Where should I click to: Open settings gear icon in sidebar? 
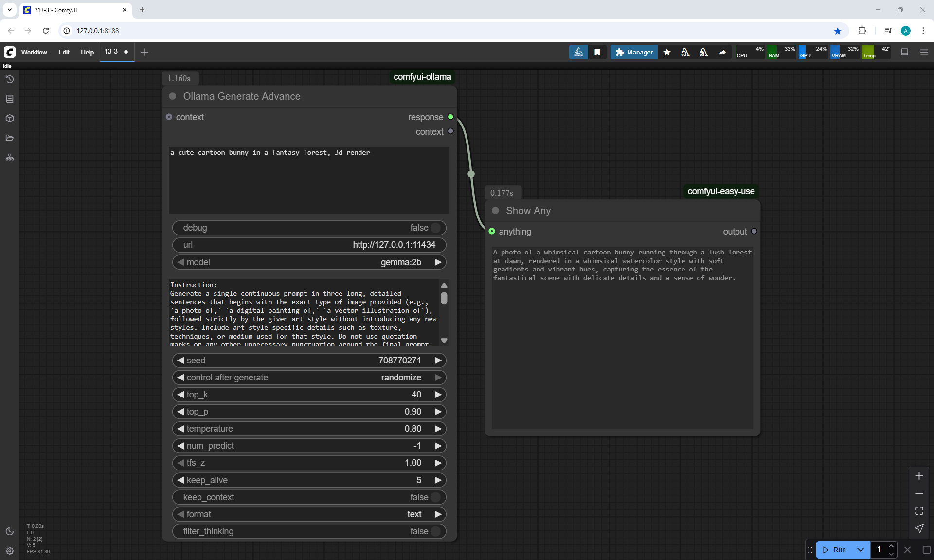click(10, 551)
